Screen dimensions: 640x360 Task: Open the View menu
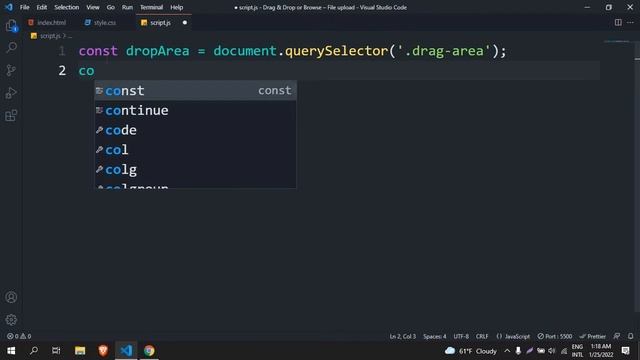click(93, 7)
